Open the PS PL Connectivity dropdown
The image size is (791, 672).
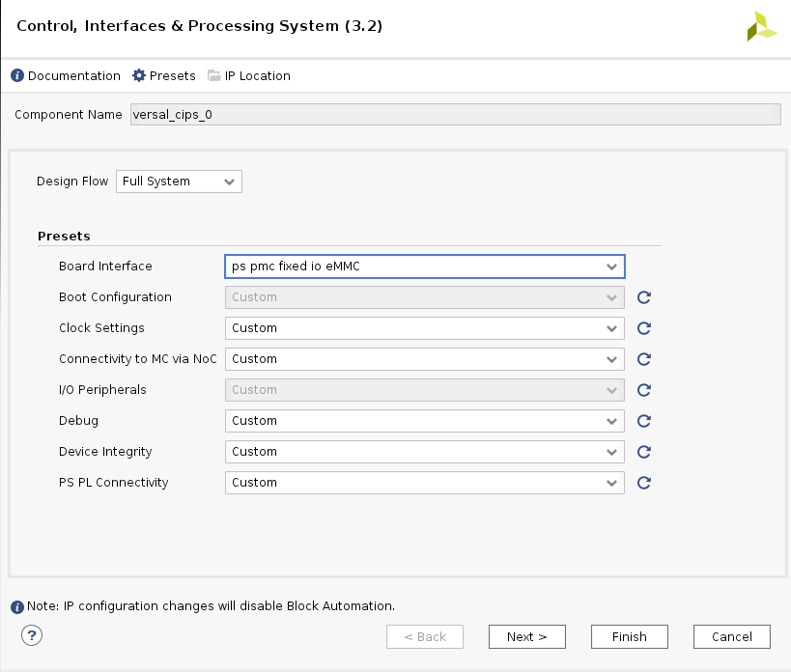(x=424, y=483)
